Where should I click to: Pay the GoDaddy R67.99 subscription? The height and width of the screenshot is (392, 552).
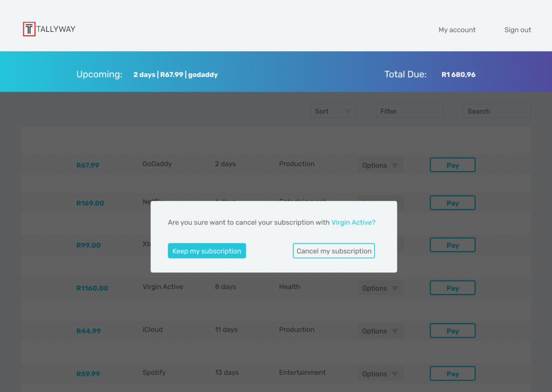(452, 165)
